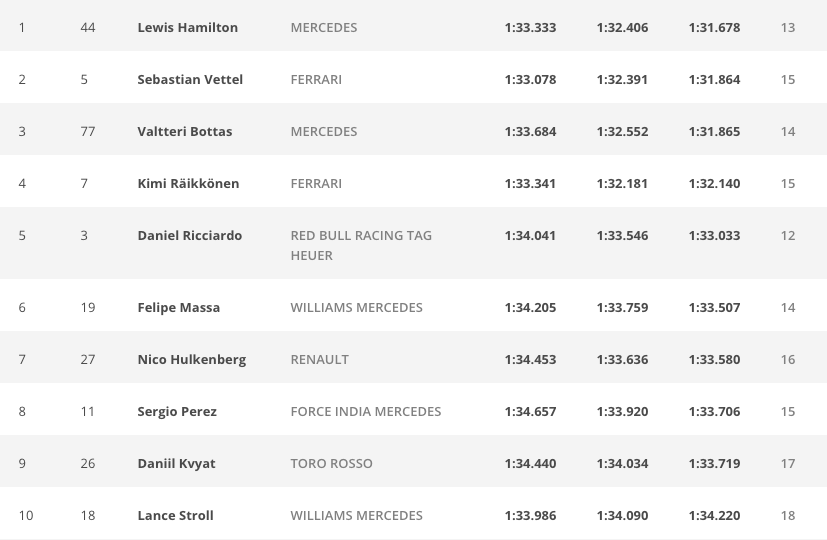Viewport: 827px width, 540px height.
Task: Select Vettel's 1:33.078 time
Action: (x=530, y=80)
